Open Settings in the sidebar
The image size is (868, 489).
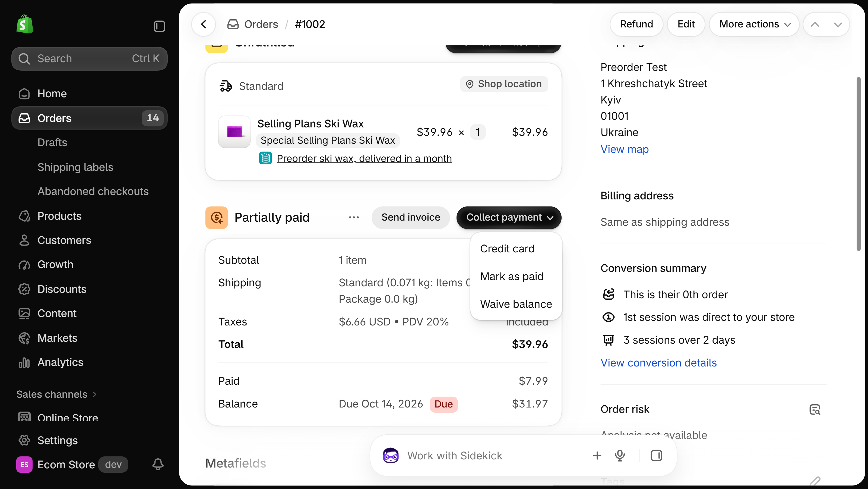click(x=89, y=440)
